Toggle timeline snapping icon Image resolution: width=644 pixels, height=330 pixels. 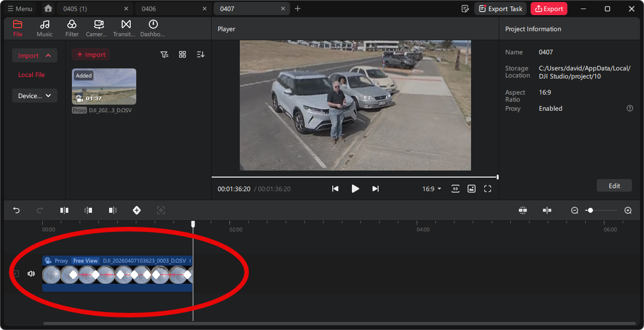(x=523, y=210)
